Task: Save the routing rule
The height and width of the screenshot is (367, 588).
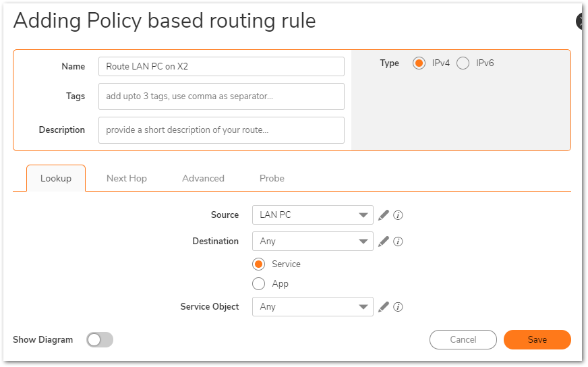Action: click(537, 339)
